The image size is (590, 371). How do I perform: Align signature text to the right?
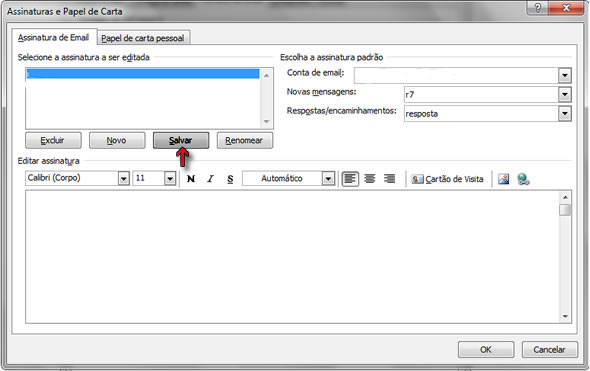[x=389, y=179]
